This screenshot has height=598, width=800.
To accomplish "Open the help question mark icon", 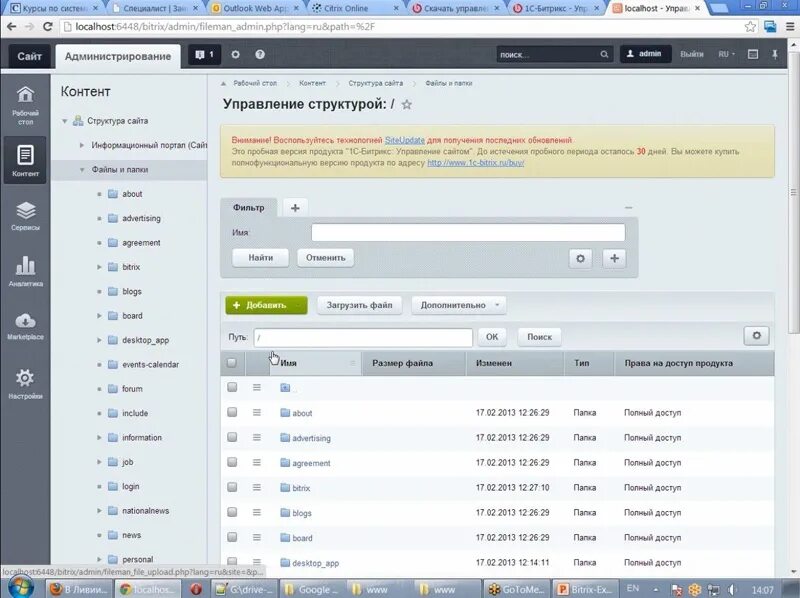I will pos(260,54).
